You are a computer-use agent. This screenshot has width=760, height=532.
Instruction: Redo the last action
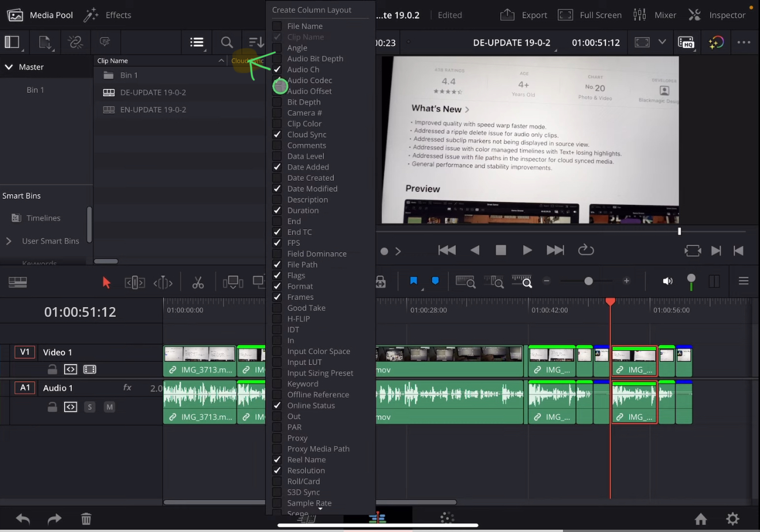click(x=54, y=519)
